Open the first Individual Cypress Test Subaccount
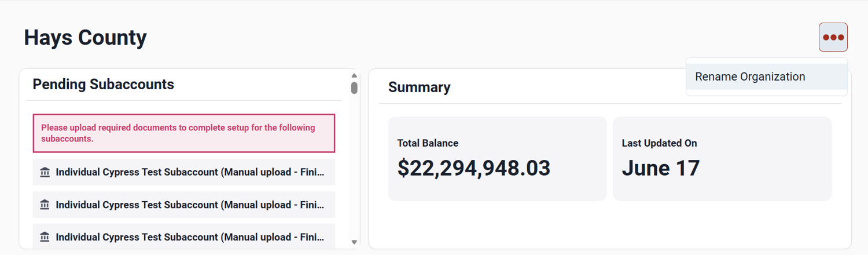 click(189, 172)
